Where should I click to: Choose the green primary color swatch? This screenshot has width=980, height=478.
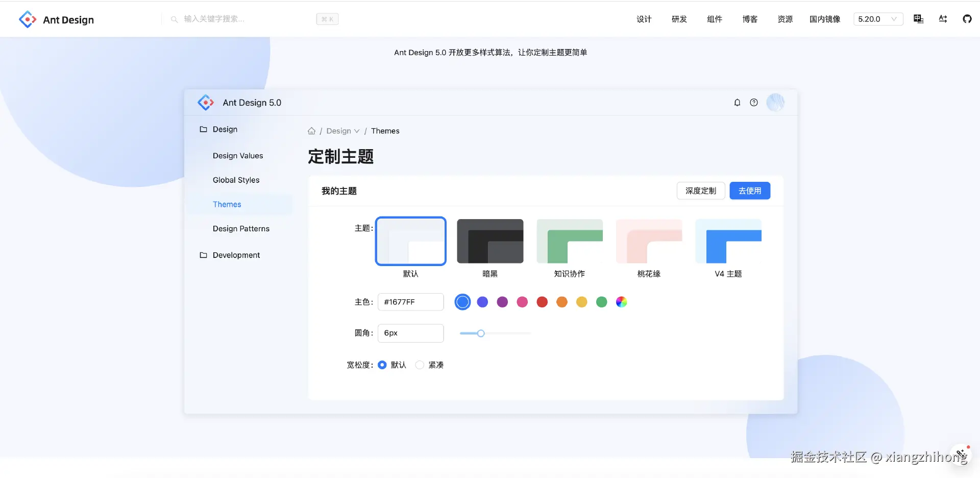(x=602, y=302)
